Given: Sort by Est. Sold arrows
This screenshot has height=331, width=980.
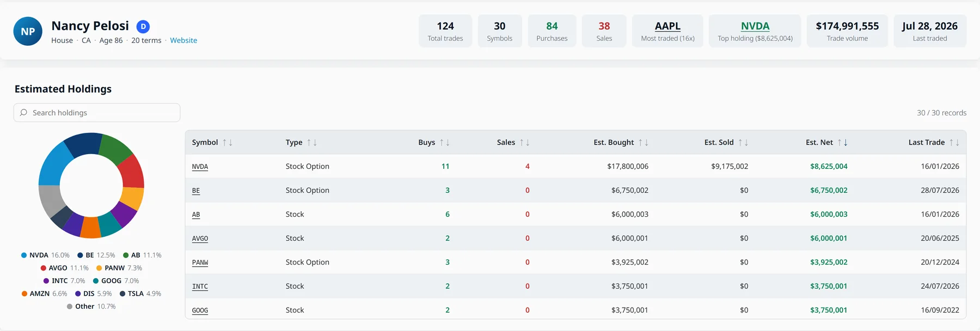Looking at the screenshot, I should [x=743, y=143].
